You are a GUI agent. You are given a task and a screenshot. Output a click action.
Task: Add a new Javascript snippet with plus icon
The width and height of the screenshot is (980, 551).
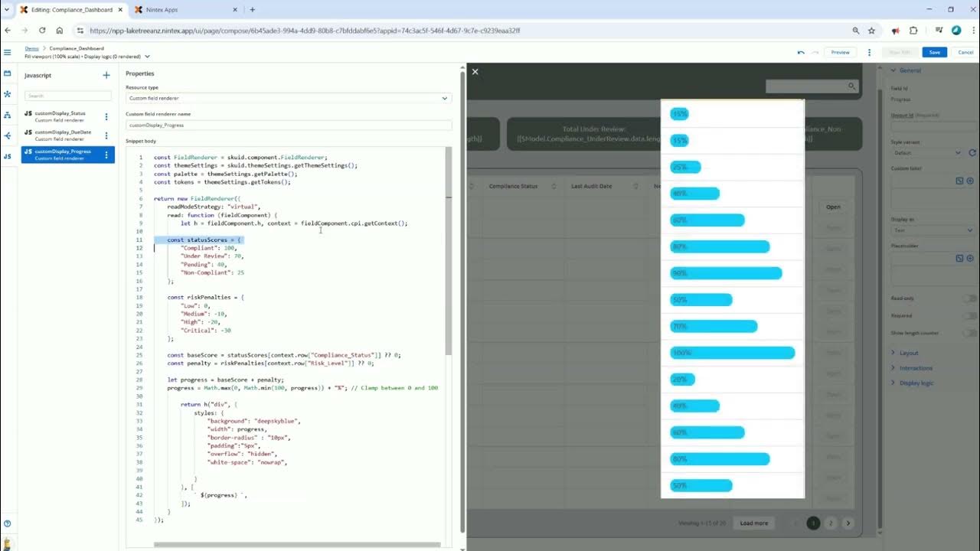point(106,75)
